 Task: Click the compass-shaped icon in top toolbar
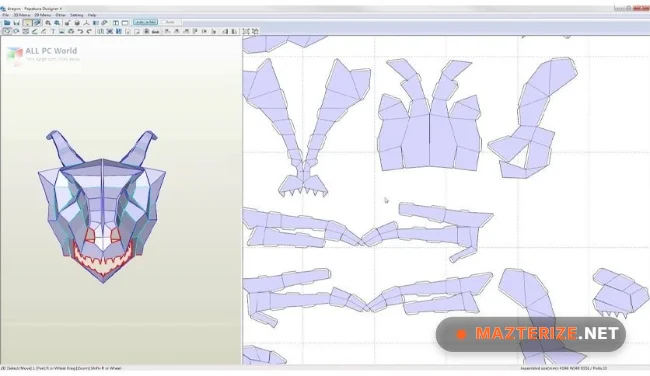[86, 22]
